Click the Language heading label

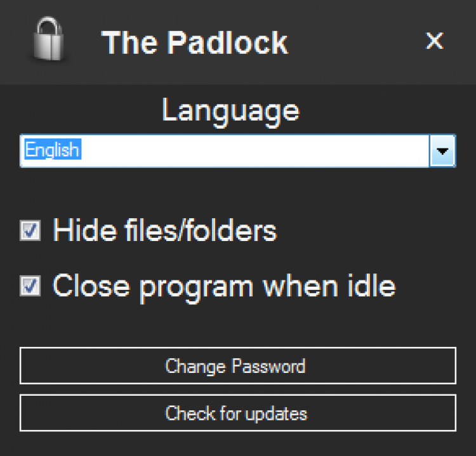click(x=230, y=110)
